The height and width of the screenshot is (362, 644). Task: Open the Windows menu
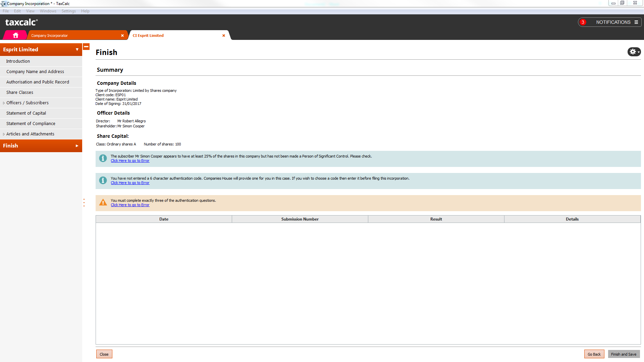coord(48,11)
